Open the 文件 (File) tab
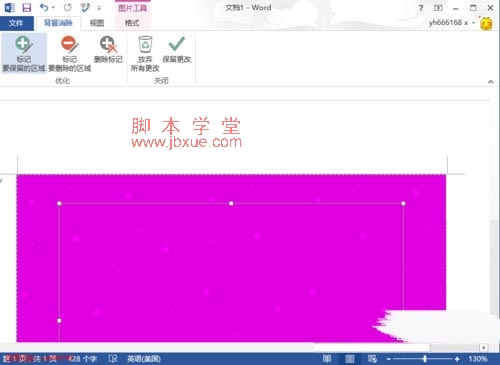Image resolution: width=500 pixels, height=365 pixels. pyautogui.click(x=16, y=23)
